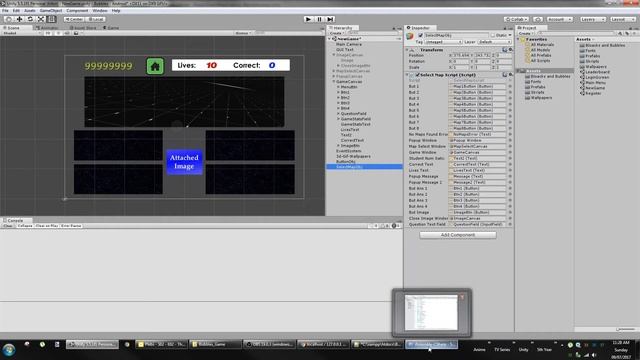
Task: Click the cloud services icon
Action: point(538,19)
